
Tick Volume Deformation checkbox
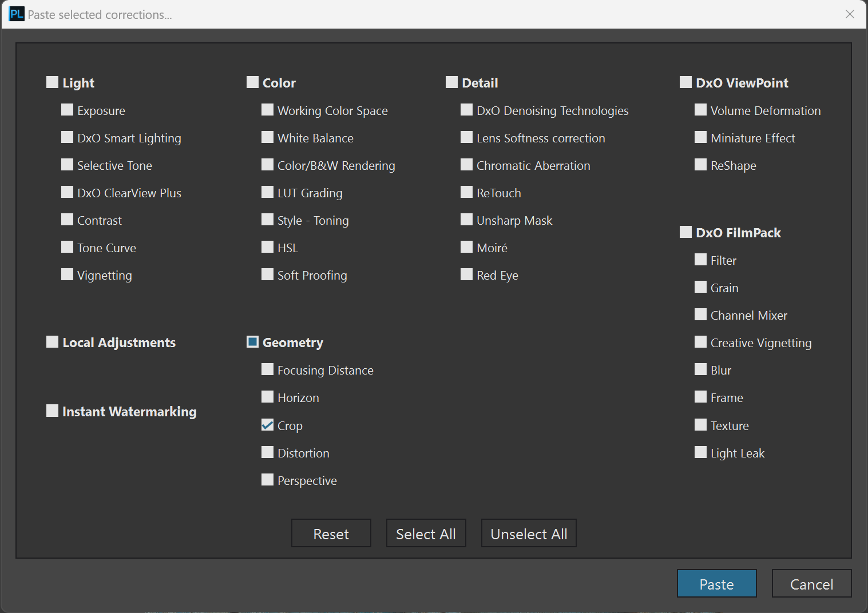(700, 110)
